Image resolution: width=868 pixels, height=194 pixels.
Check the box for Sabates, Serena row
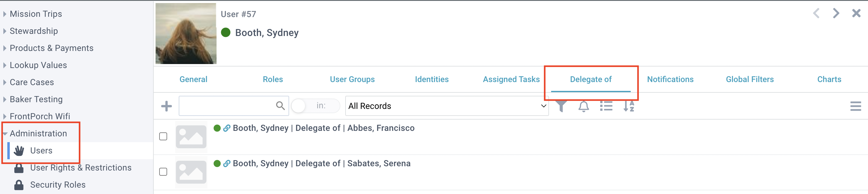[163, 172]
